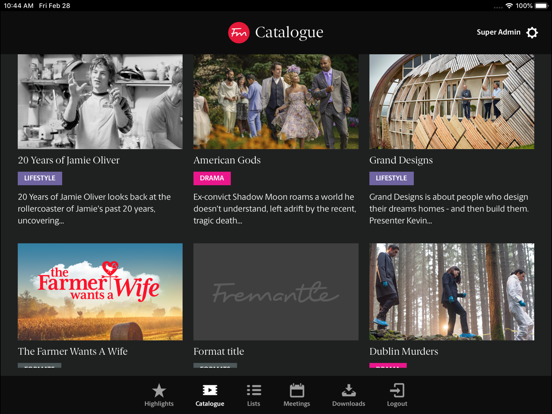Select the American Gods title
This screenshot has height=414, width=552.
[x=227, y=161]
